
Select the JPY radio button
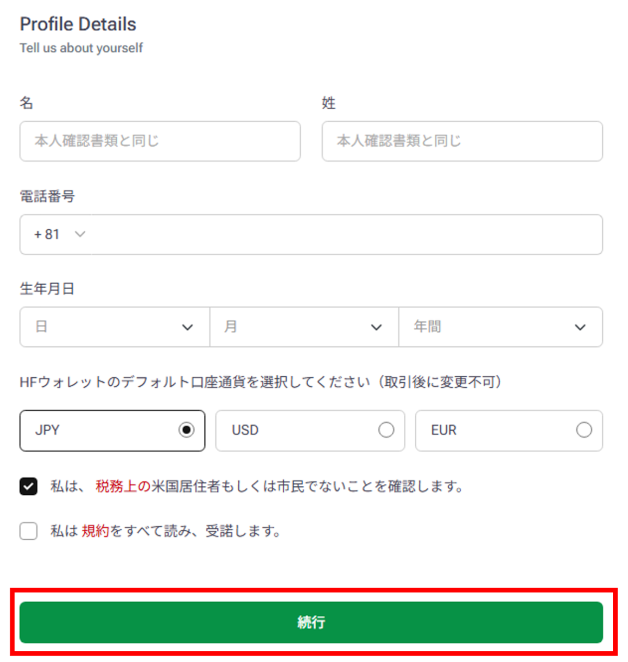click(x=186, y=430)
